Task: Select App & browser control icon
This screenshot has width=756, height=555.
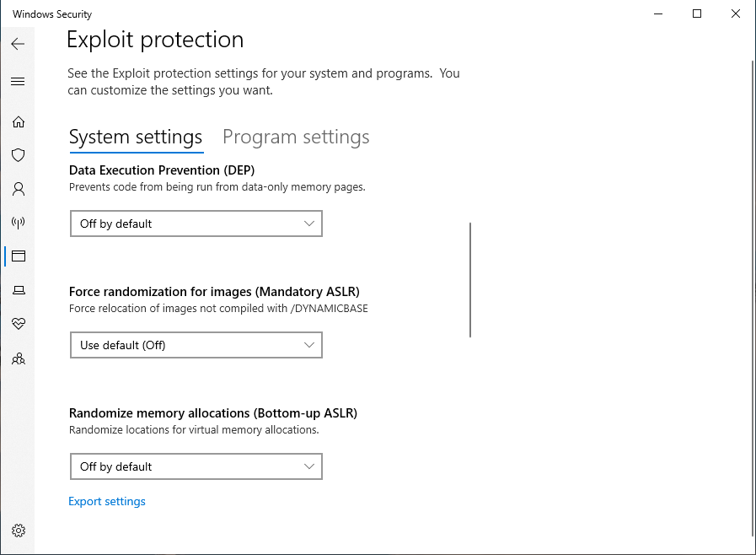Action: (x=18, y=256)
